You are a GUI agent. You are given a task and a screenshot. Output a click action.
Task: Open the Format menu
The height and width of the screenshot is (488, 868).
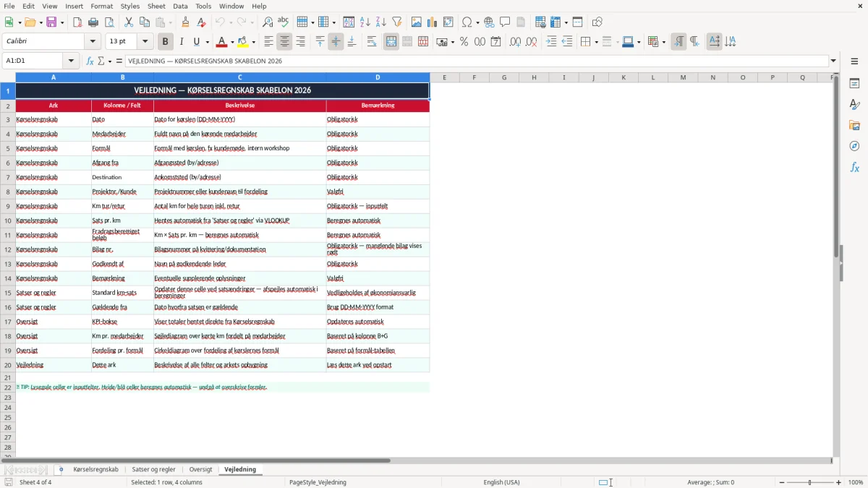tap(102, 6)
